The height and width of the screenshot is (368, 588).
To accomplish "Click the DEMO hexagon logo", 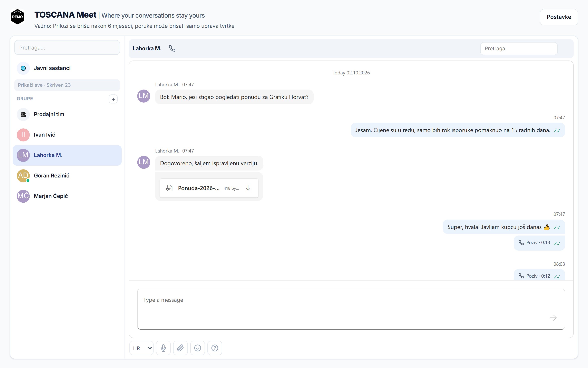I will 18,17.
